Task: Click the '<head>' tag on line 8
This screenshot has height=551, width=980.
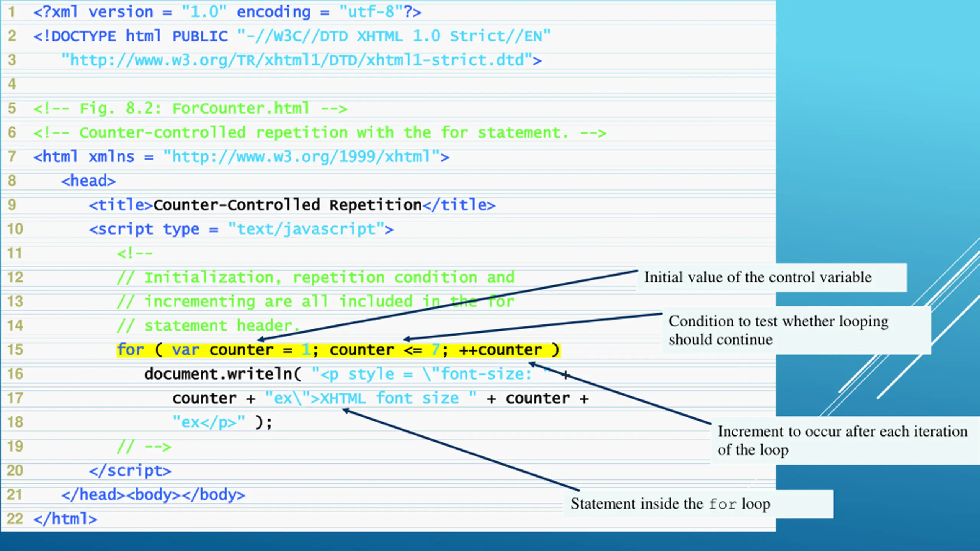Action: tap(88, 181)
